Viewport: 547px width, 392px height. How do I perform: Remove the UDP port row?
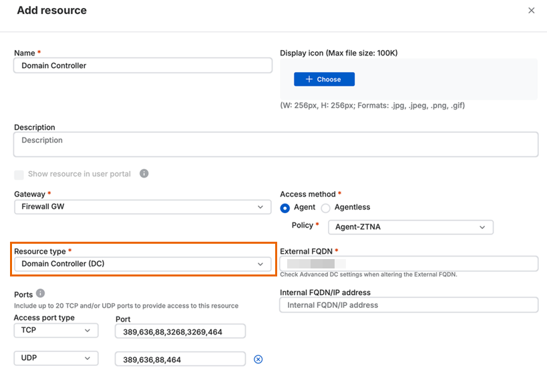(258, 359)
